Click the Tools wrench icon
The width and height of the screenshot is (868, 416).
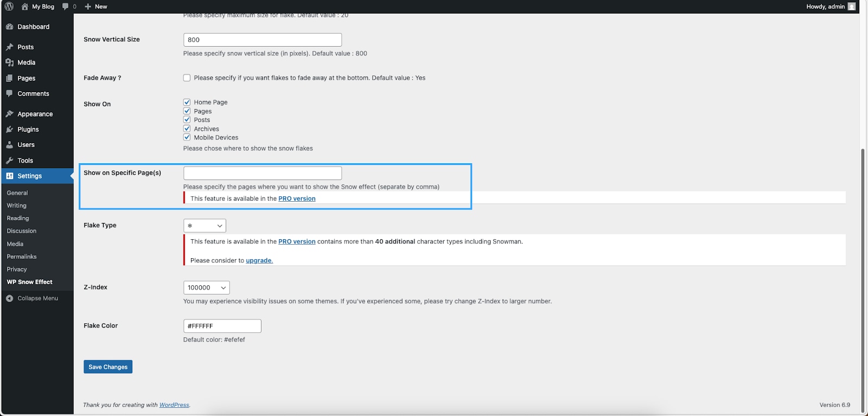[9, 161]
